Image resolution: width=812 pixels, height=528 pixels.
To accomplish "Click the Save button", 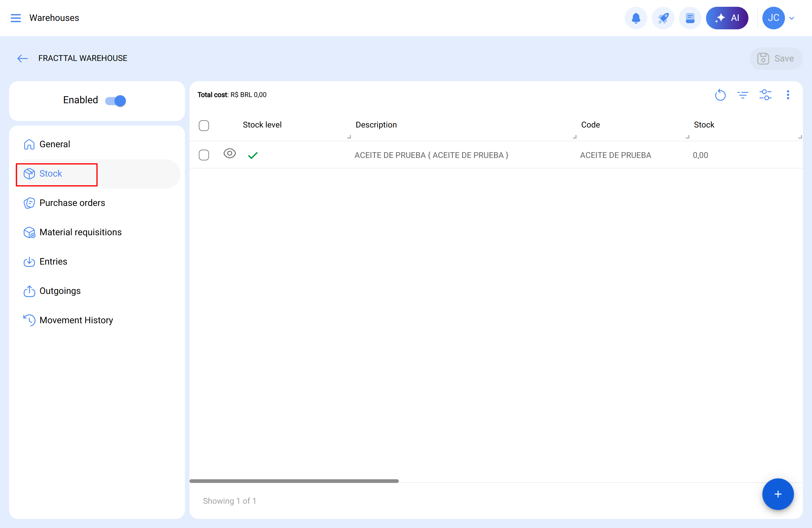I will [x=776, y=58].
